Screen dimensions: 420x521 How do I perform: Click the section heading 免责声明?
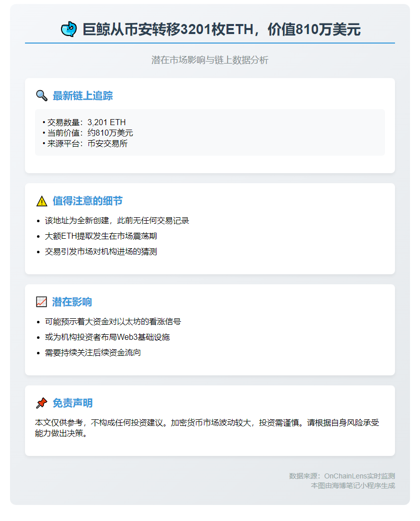point(72,403)
